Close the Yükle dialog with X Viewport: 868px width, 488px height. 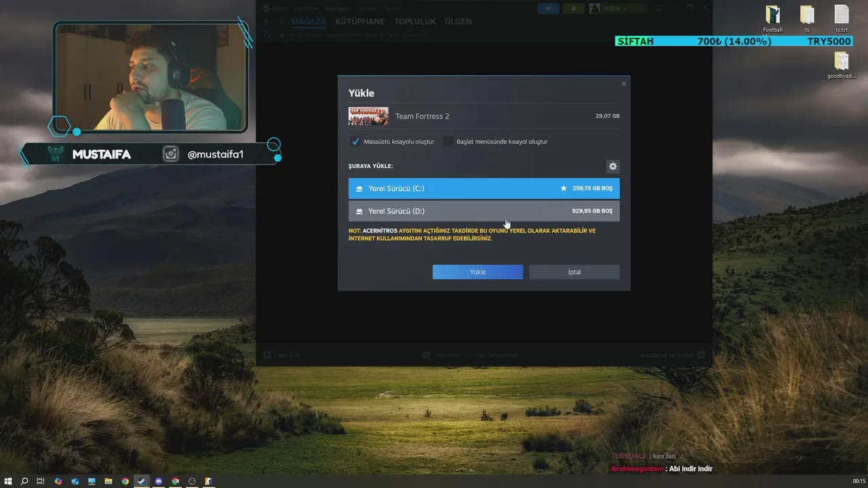pos(624,83)
